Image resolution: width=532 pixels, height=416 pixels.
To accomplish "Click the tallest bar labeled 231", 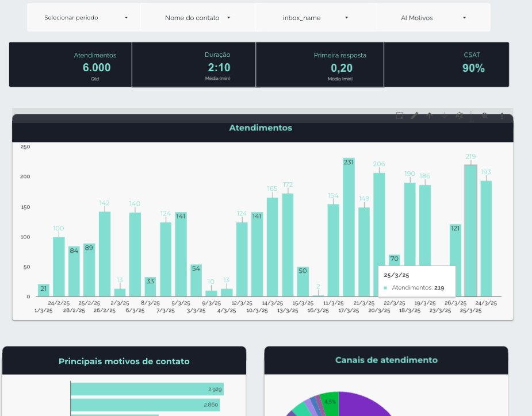I will pyautogui.click(x=349, y=230).
